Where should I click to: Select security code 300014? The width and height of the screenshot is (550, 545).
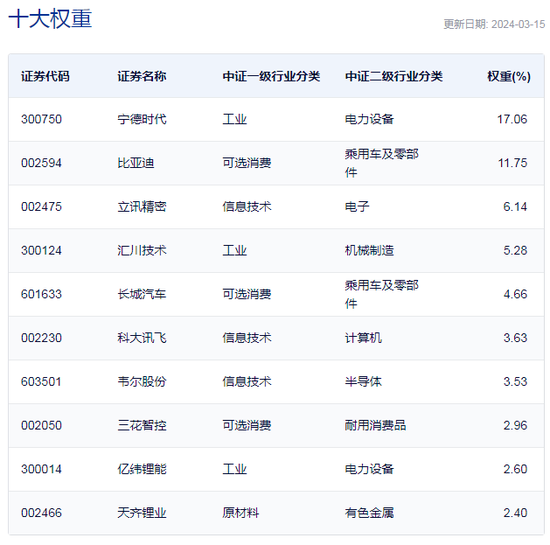coord(41,469)
